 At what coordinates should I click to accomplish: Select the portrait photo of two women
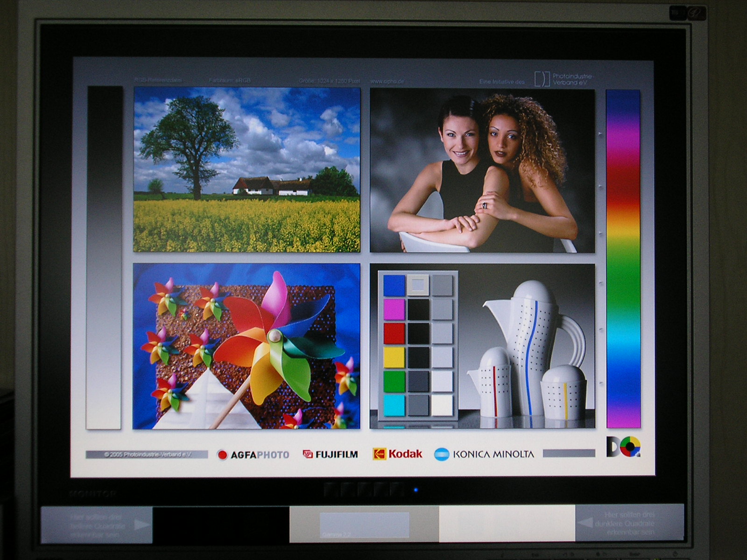[x=482, y=171]
